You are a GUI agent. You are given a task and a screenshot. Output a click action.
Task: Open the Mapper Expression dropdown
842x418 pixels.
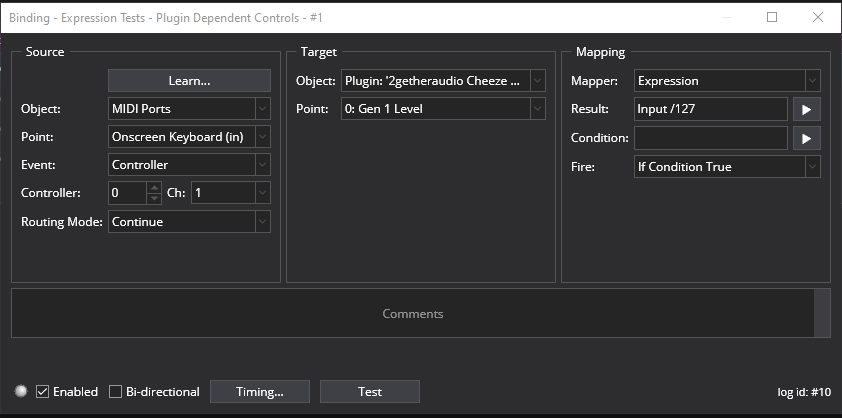click(x=727, y=81)
